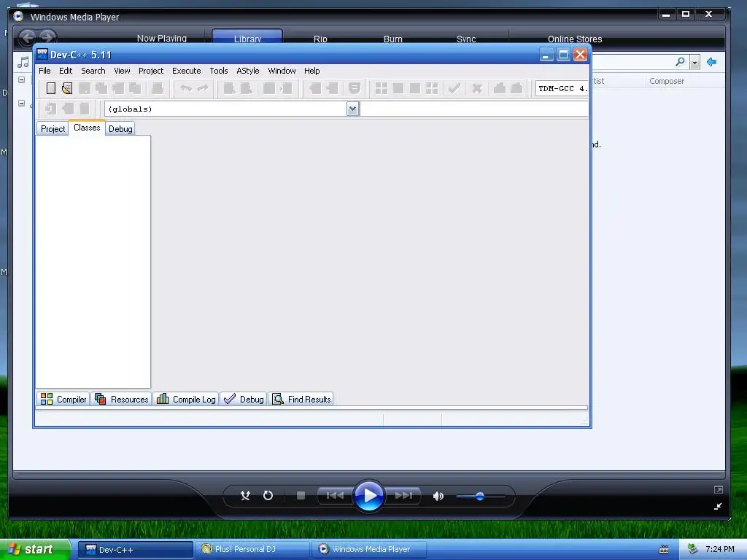This screenshot has width=747, height=560.
Task: Create a new file in Dev-C++ toolbar
Action: coord(51,88)
